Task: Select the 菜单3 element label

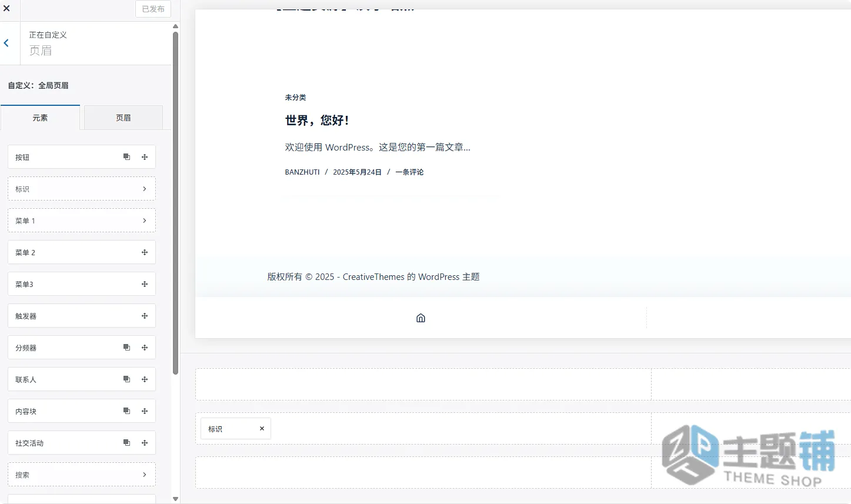Action: click(24, 284)
